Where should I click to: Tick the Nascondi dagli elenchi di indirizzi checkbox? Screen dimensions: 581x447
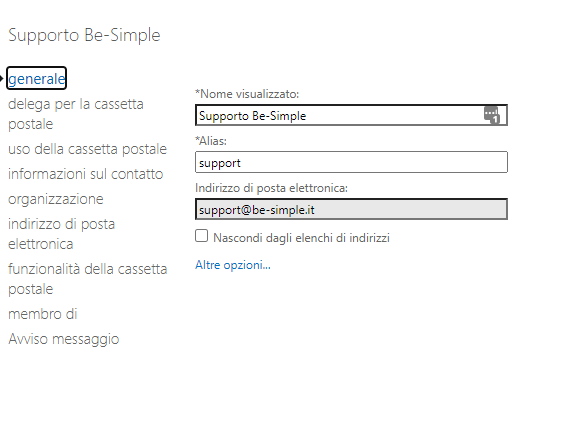pos(202,236)
